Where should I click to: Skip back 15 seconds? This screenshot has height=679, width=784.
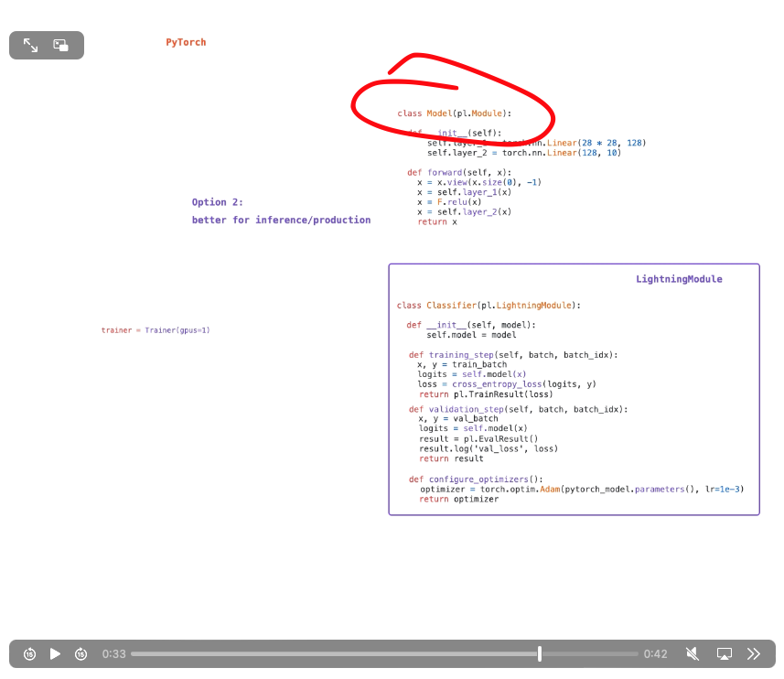[x=29, y=653]
